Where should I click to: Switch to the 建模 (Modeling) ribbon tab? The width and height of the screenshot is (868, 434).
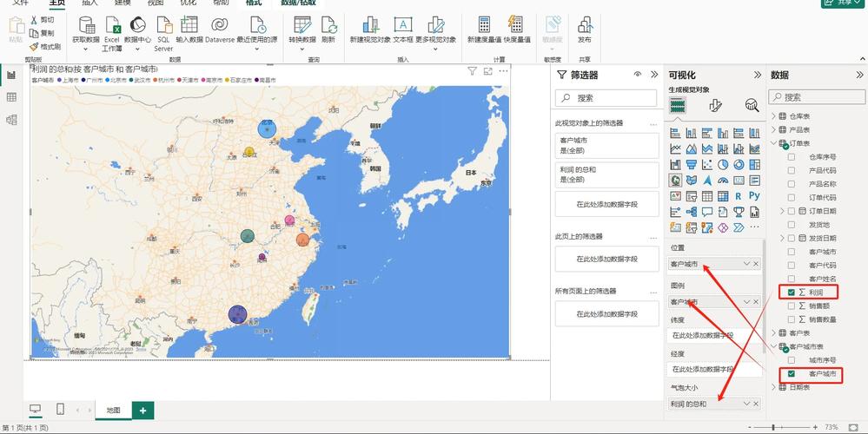pyautogui.click(x=123, y=3)
